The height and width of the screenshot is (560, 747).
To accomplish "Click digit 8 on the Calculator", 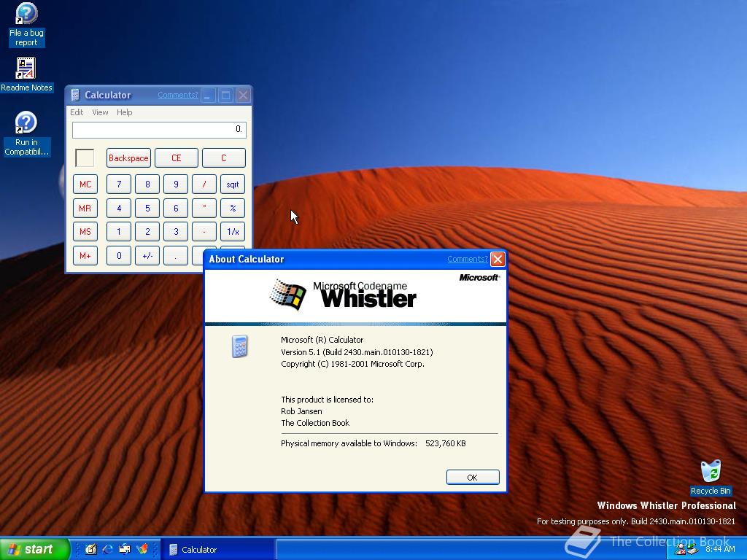I will [x=147, y=184].
